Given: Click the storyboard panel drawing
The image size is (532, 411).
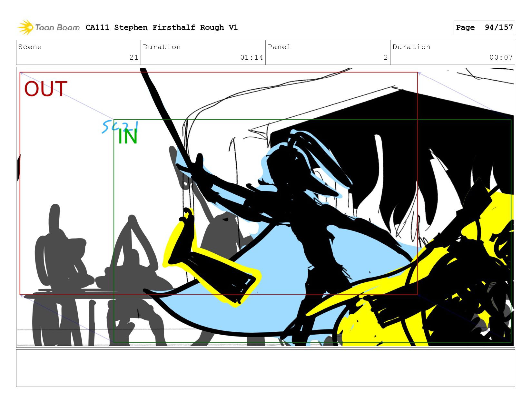Looking at the screenshot, I should [265, 207].
